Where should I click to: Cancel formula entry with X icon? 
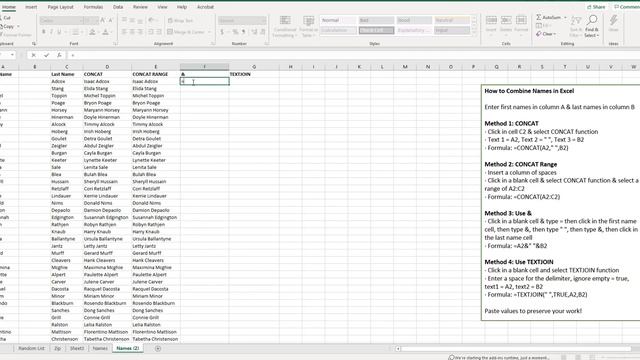(x=33, y=55)
